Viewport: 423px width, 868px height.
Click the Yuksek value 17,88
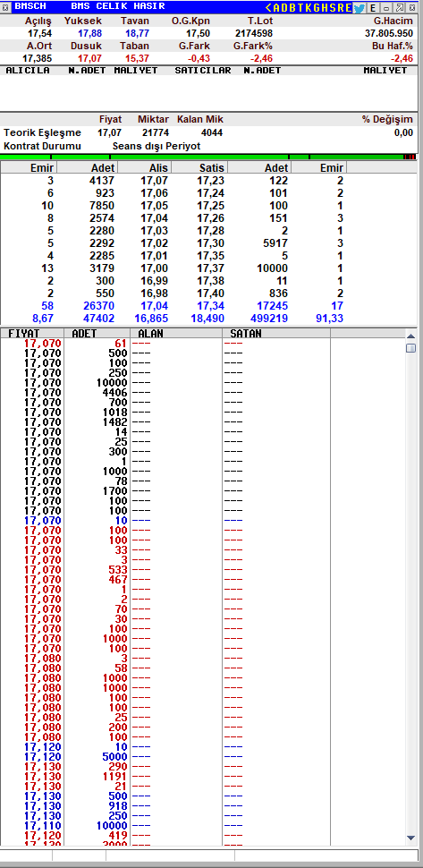[x=89, y=33]
